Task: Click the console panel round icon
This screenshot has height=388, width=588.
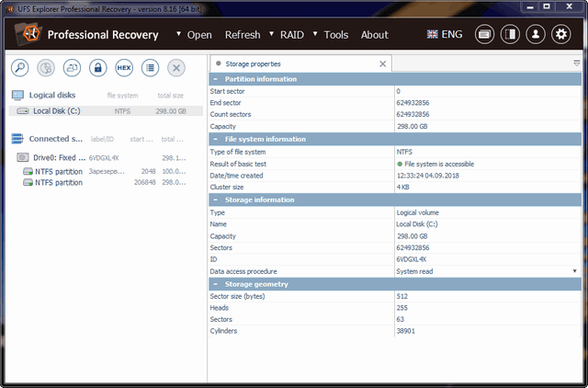Action: [484, 35]
